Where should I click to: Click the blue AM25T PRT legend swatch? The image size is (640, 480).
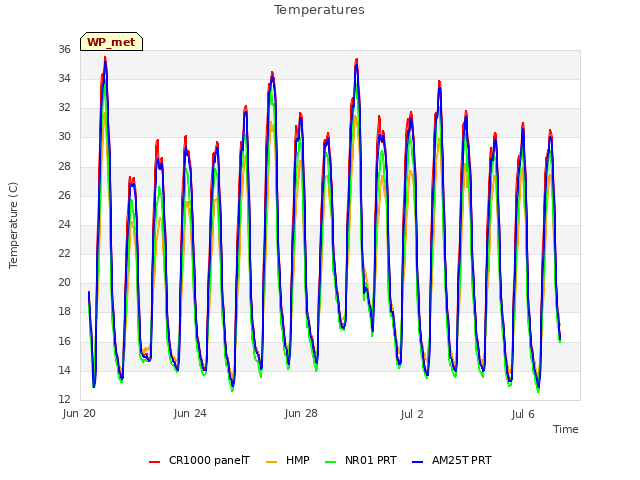click(x=418, y=462)
